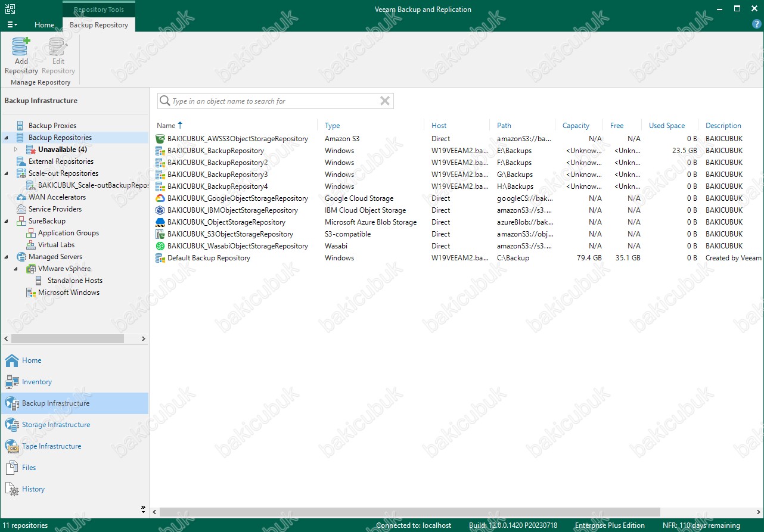Click the External Repositories icon
The height and width of the screenshot is (532, 764).
[20, 161]
